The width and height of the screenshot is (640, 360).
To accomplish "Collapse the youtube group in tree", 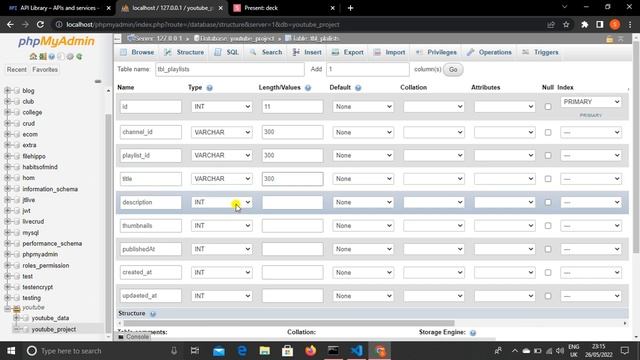I will 7,308.
